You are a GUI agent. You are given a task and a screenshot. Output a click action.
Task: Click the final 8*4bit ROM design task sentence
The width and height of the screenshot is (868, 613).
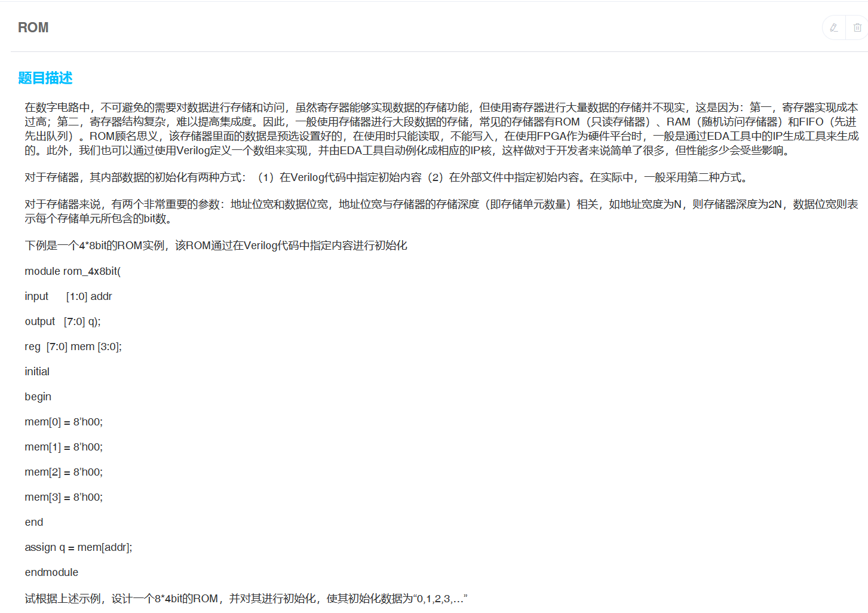246,599
